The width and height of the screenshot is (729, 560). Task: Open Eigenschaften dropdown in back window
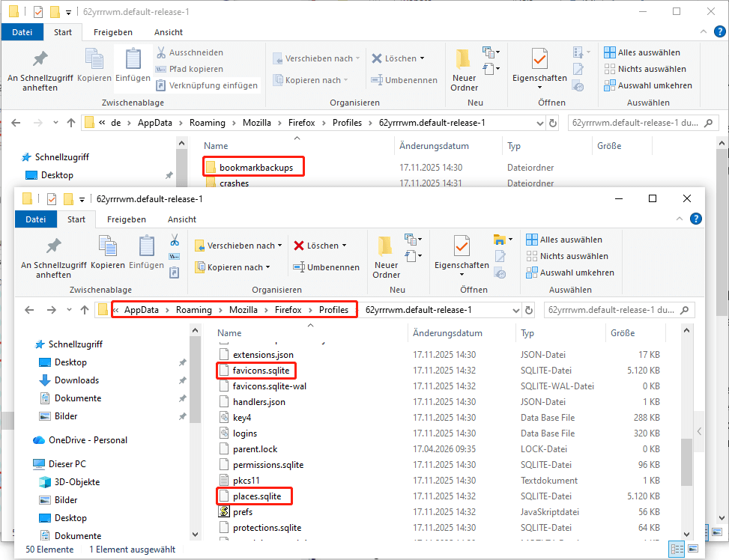(x=539, y=87)
